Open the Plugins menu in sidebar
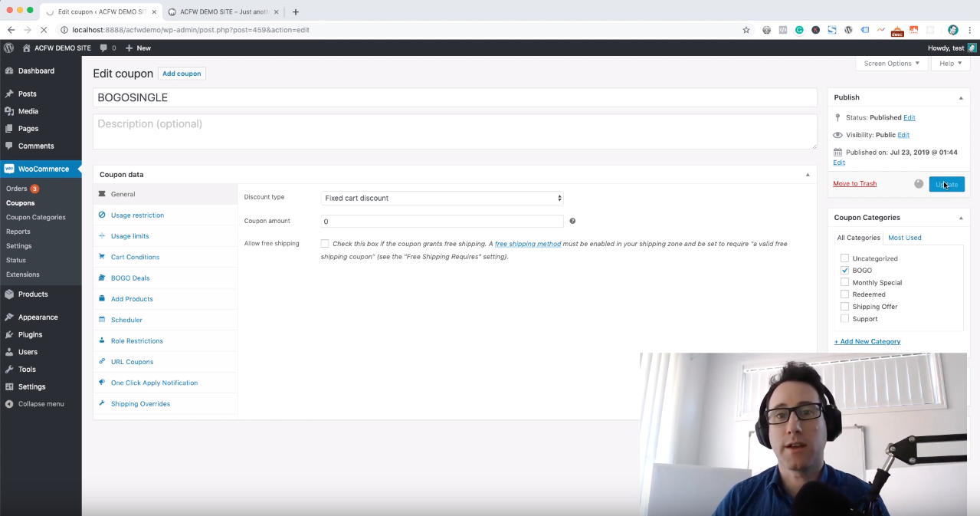 (x=30, y=334)
